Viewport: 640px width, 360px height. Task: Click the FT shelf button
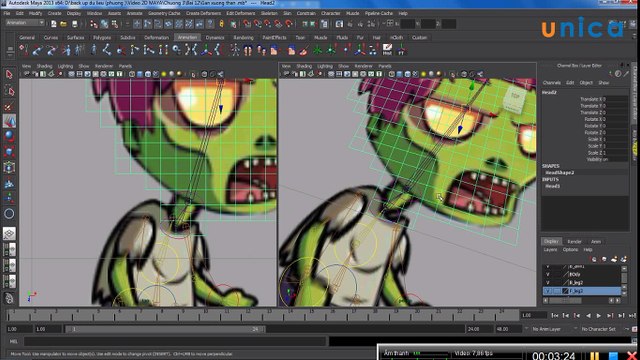click(401, 50)
